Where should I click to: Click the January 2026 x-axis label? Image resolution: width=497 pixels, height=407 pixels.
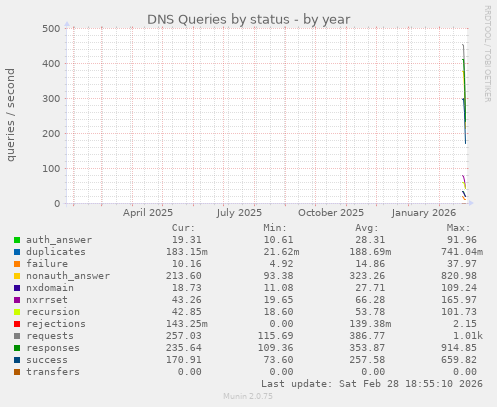[x=424, y=213]
